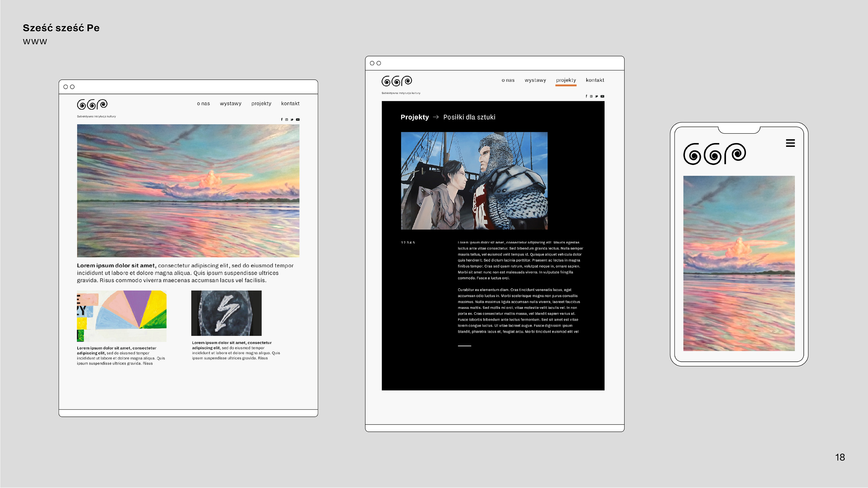Click the arrow after Projekty breadcrumb
The height and width of the screenshot is (488, 868).
point(436,117)
